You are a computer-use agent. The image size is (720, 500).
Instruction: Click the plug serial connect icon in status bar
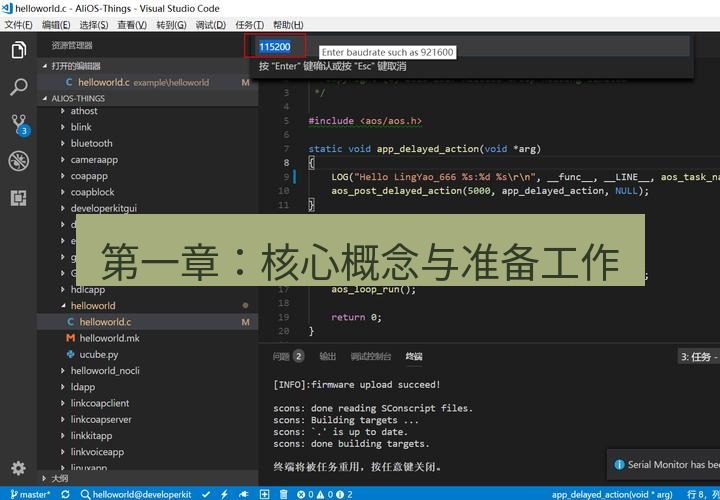point(244,494)
